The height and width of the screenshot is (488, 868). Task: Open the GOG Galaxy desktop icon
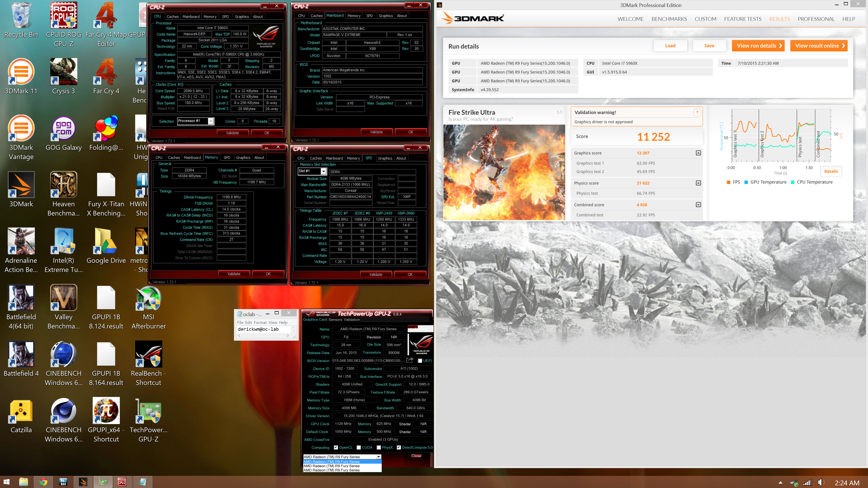tap(63, 133)
